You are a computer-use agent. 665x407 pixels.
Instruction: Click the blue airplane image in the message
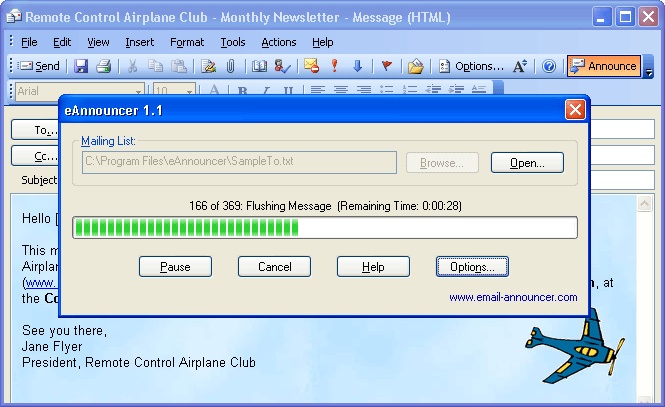[575, 346]
